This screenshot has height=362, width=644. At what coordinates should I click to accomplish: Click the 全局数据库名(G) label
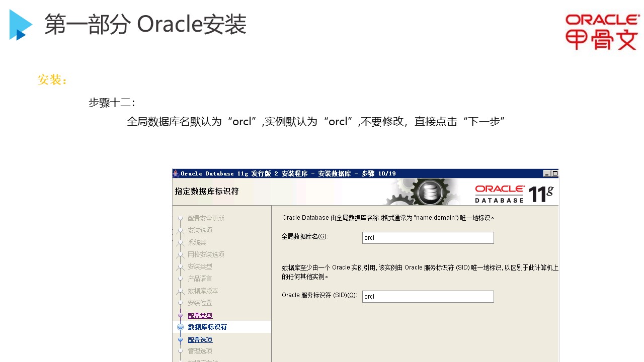304,236
